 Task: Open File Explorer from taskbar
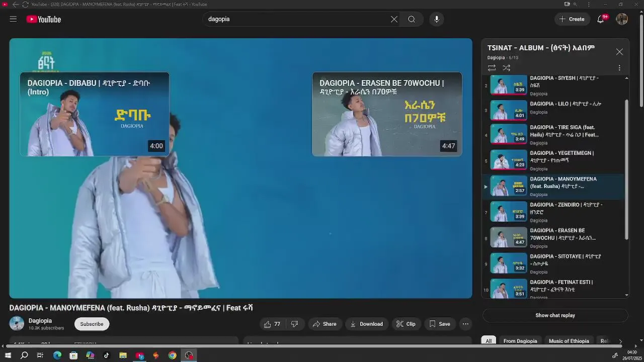pyautogui.click(x=123, y=355)
